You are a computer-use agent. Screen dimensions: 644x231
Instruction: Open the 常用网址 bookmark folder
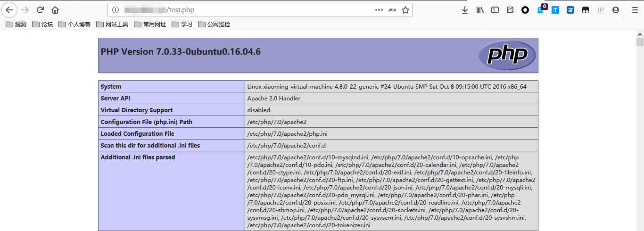click(x=150, y=25)
